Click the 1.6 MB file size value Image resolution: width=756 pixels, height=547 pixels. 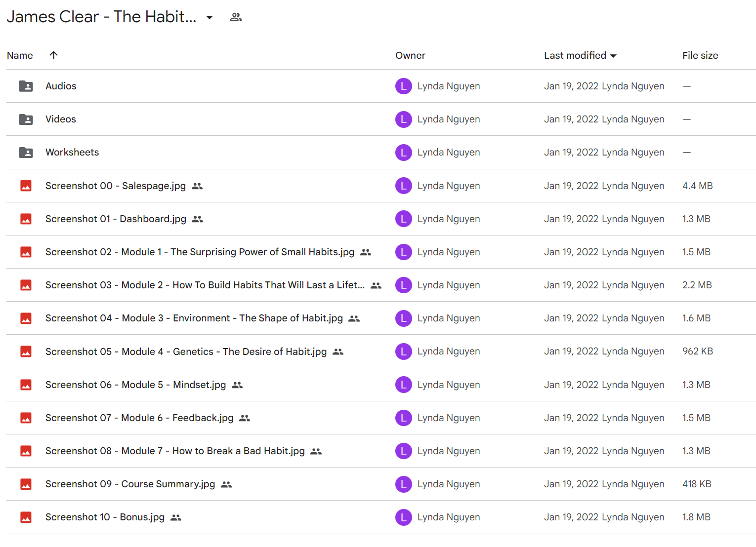(x=696, y=318)
